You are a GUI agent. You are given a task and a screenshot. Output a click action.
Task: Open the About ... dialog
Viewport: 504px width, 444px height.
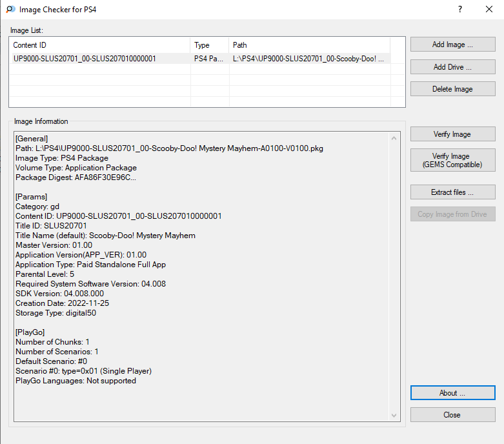tap(452, 393)
